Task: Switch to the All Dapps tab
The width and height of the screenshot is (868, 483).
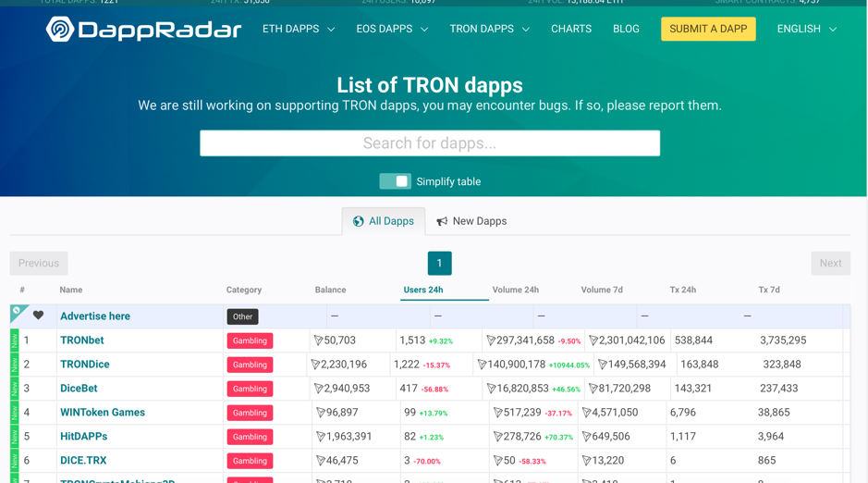Action: [x=384, y=221]
